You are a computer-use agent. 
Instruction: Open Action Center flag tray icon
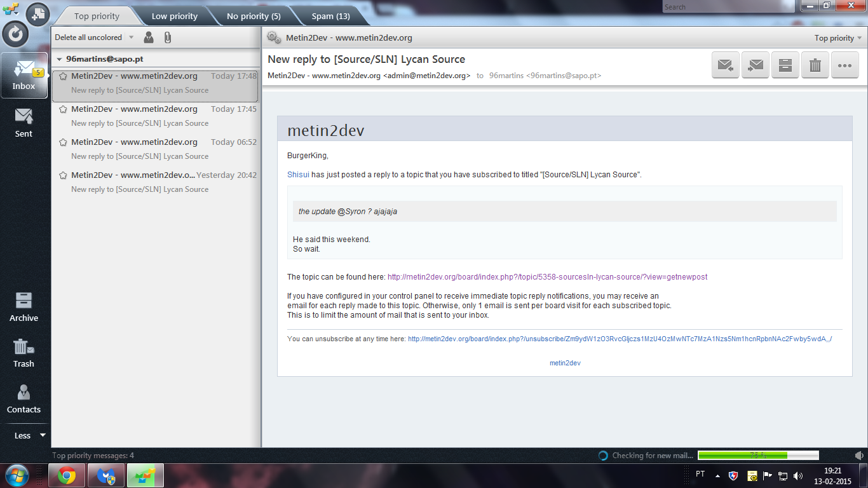coord(768,475)
